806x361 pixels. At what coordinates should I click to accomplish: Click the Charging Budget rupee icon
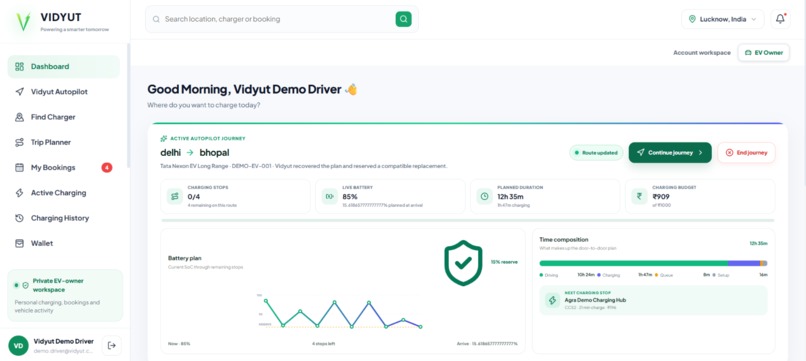(x=639, y=196)
